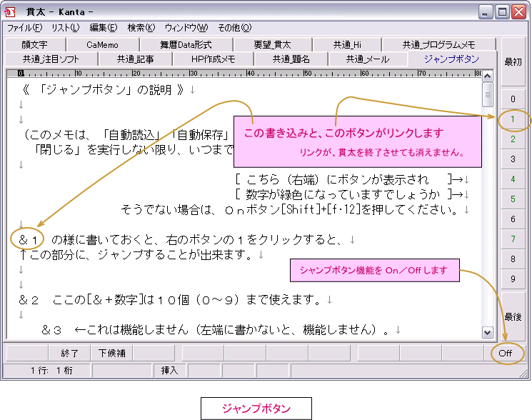The height and width of the screenshot is (420, 532).
Task: Toggle jump button function with Off button
Action: pyautogui.click(x=506, y=353)
